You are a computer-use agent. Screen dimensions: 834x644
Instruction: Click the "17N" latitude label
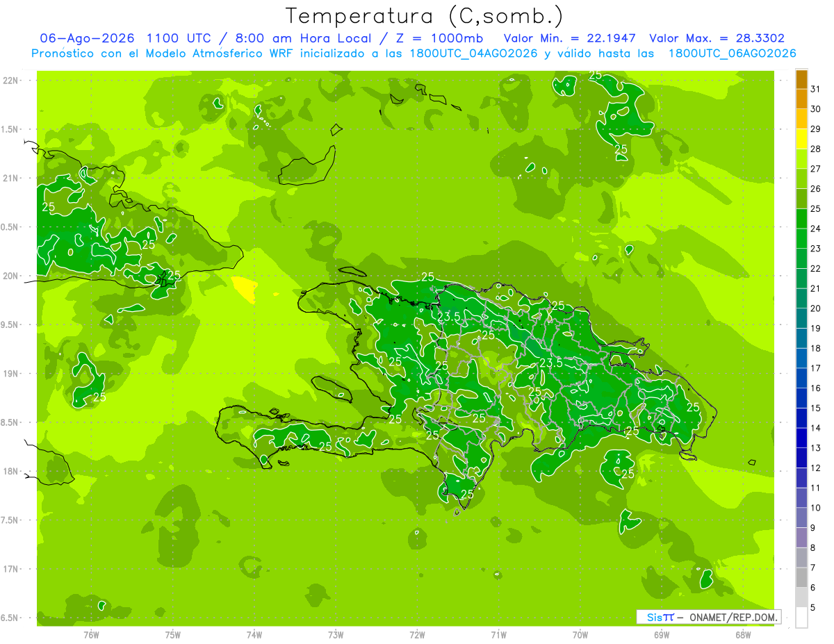click(x=10, y=569)
